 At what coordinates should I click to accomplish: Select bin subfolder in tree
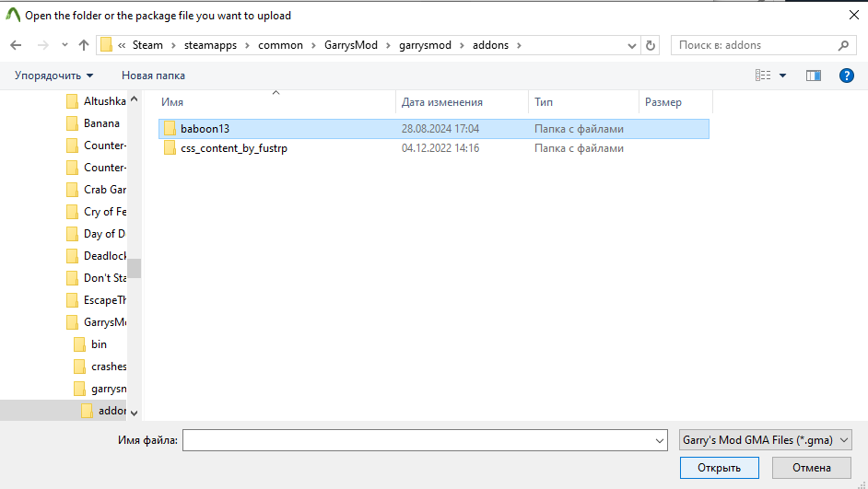pyautogui.click(x=100, y=344)
